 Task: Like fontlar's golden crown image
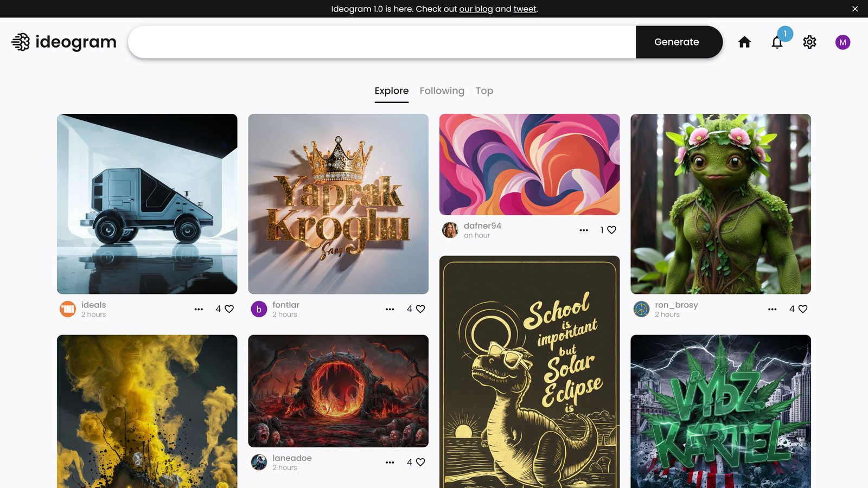coord(420,309)
